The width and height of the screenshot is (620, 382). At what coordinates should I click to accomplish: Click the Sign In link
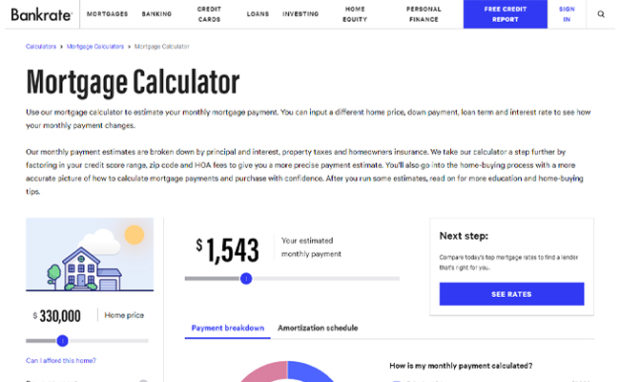coord(567,14)
